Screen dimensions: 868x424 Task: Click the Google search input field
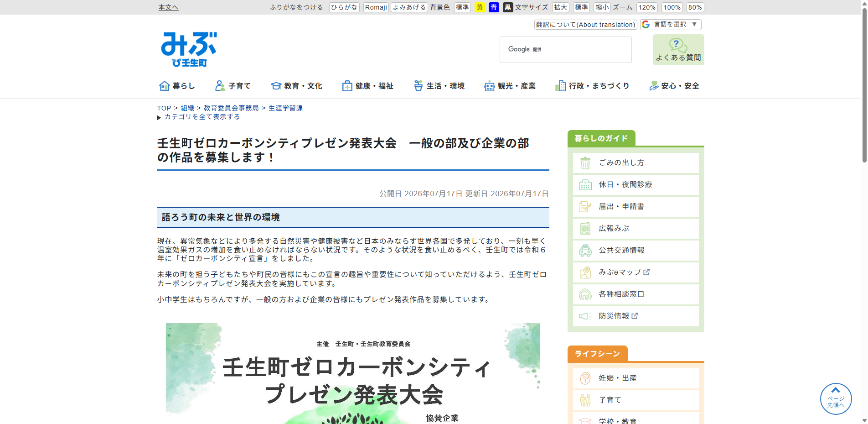pyautogui.click(x=565, y=50)
